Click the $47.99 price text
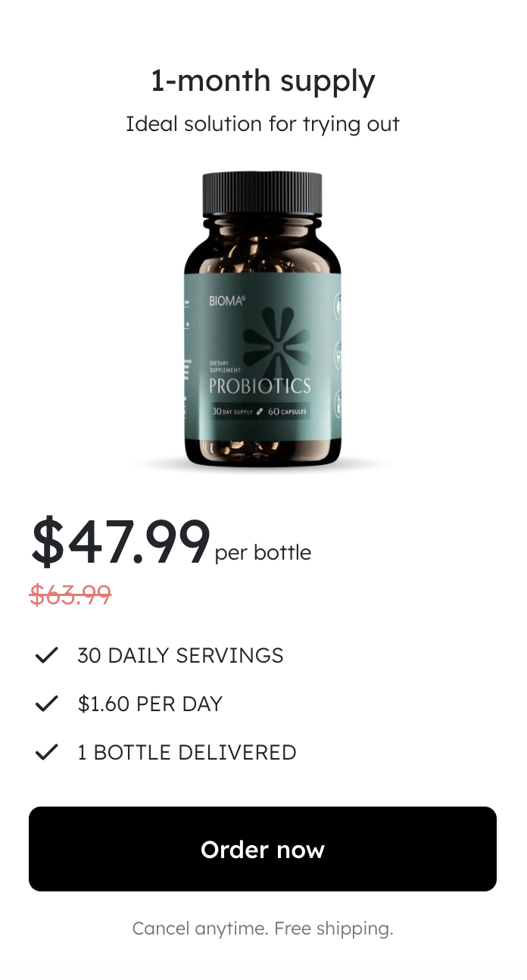The height and width of the screenshot is (980, 527). pyautogui.click(x=120, y=541)
